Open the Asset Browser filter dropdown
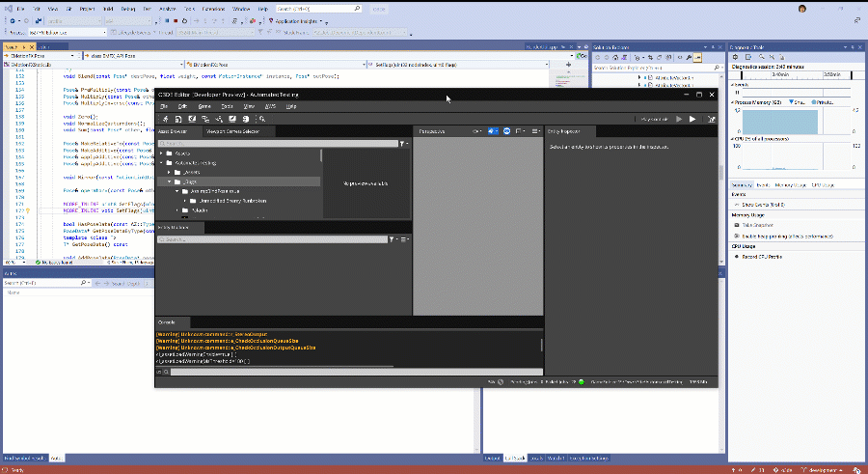The image size is (868, 474). [404, 144]
